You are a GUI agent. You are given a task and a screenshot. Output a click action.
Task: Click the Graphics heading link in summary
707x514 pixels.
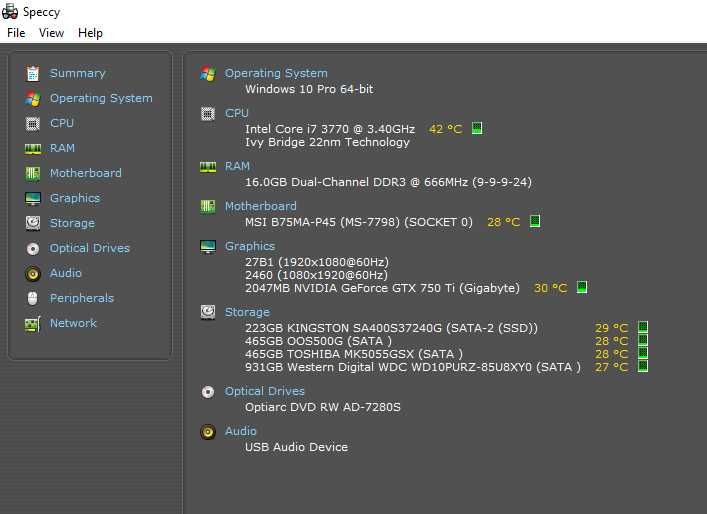250,246
